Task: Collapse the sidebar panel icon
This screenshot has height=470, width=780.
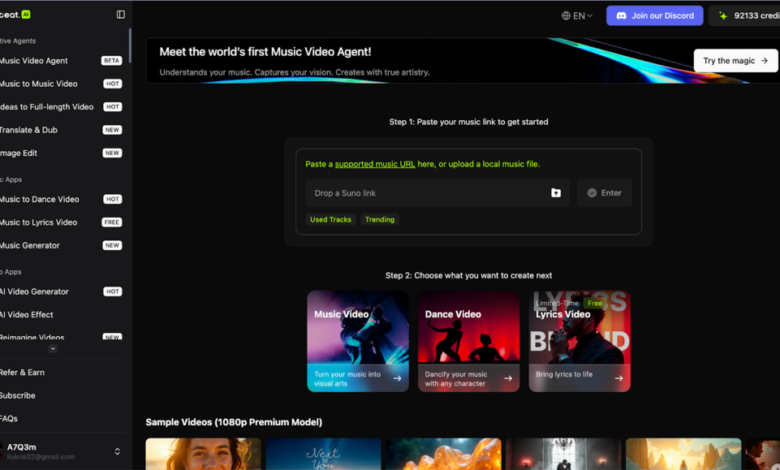Action: [120, 14]
